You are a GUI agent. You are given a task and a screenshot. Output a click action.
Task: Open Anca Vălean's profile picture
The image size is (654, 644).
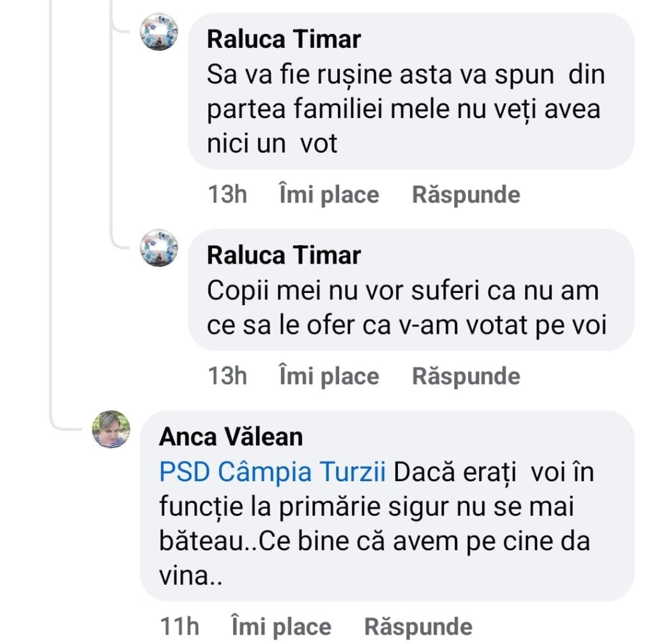point(111,429)
